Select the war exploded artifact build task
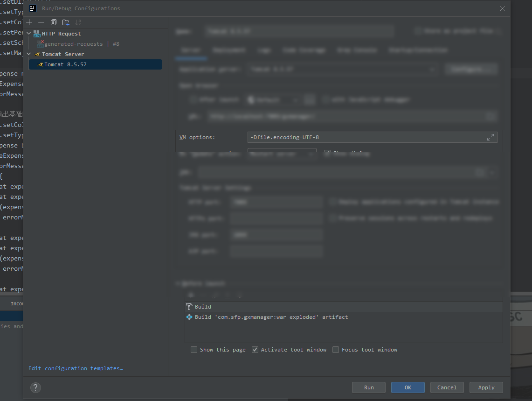 (x=271, y=317)
